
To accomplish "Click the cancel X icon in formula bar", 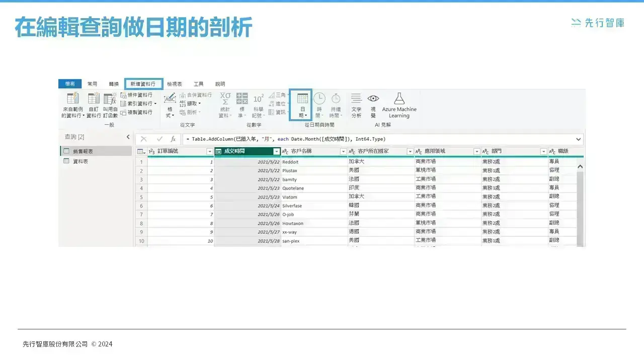I will tap(144, 139).
